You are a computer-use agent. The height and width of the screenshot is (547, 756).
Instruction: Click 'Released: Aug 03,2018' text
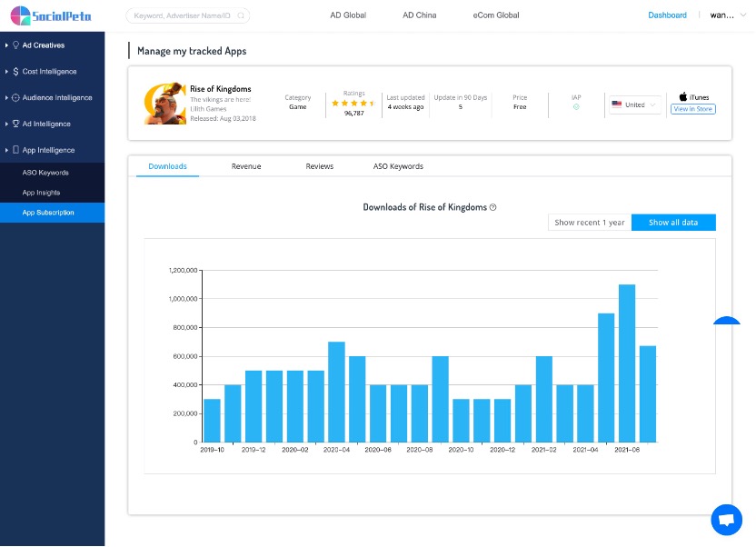point(223,118)
